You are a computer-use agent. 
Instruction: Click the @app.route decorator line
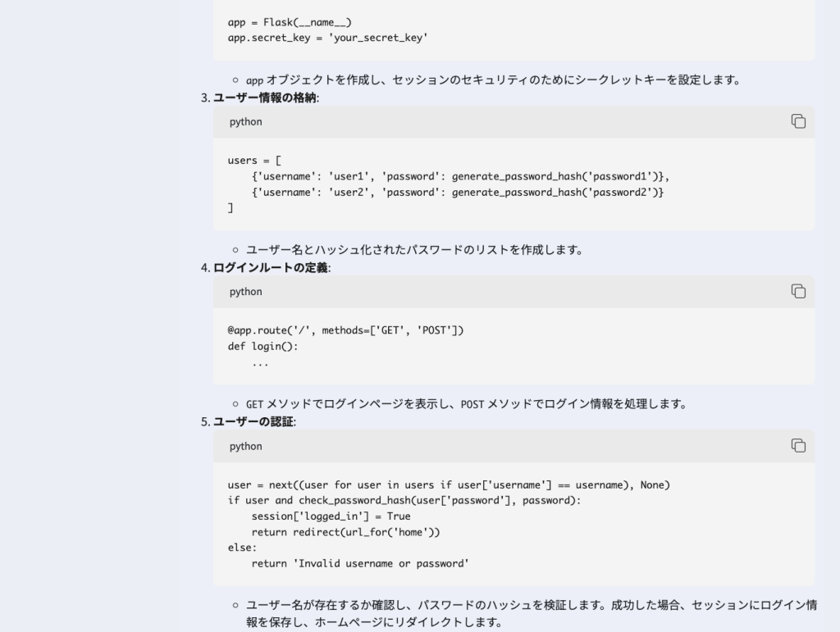[x=346, y=330]
